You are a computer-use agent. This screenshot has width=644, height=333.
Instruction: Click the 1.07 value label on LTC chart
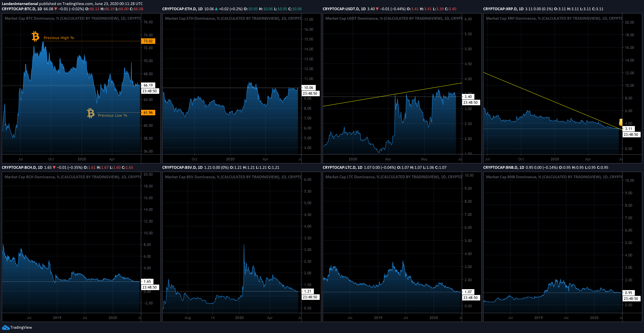click(x=468, y=292)
